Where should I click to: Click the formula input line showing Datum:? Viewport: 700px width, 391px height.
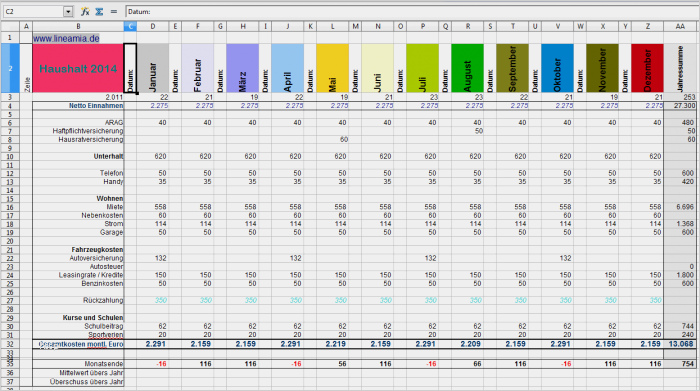pyautogui.click(x=412, y=12)
